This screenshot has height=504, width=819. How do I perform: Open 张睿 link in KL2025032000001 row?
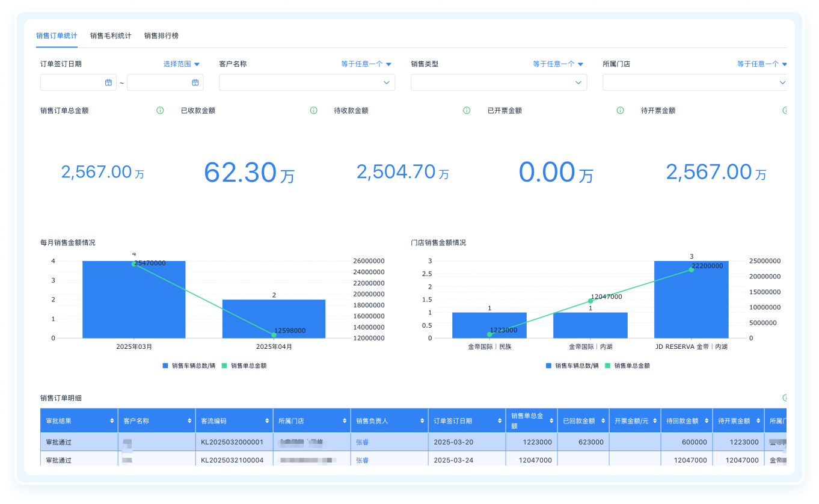click(x=362, y=442)
